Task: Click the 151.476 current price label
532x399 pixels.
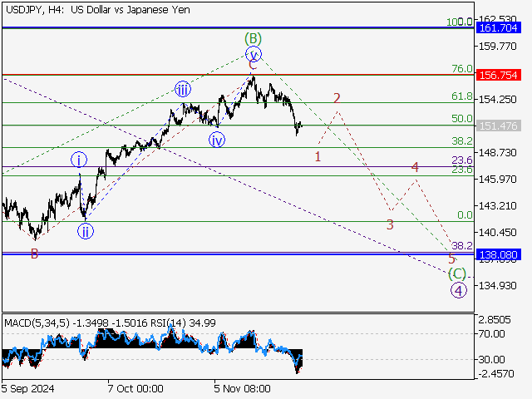Action: coord(500,126)
